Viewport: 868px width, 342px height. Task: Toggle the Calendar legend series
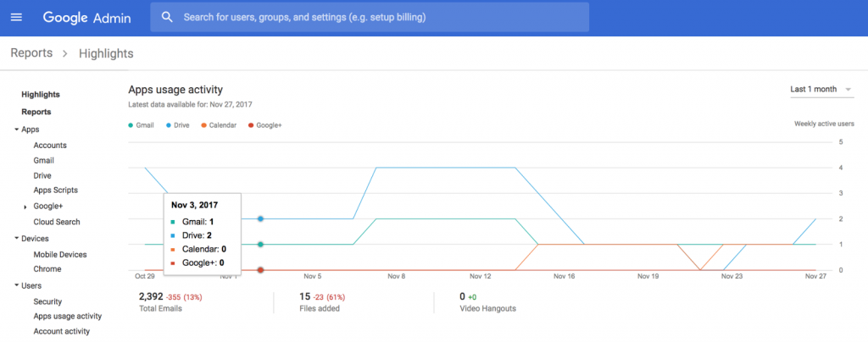pos(218,125)
